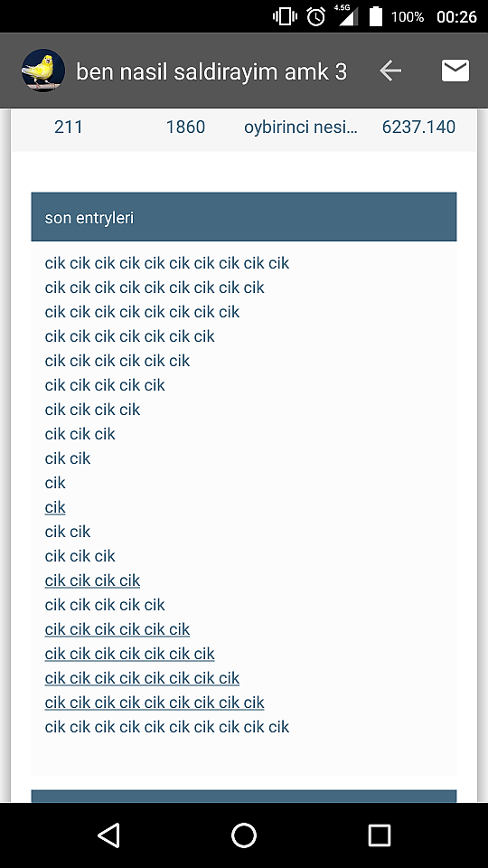Tap the 6237.140 stat value
The height and width of the screenshot is (868, 488).
coord(418,127)
